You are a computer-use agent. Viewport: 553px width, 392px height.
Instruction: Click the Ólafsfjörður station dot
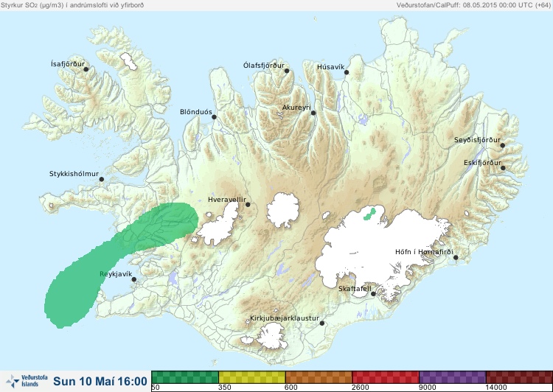pos(287,71)
